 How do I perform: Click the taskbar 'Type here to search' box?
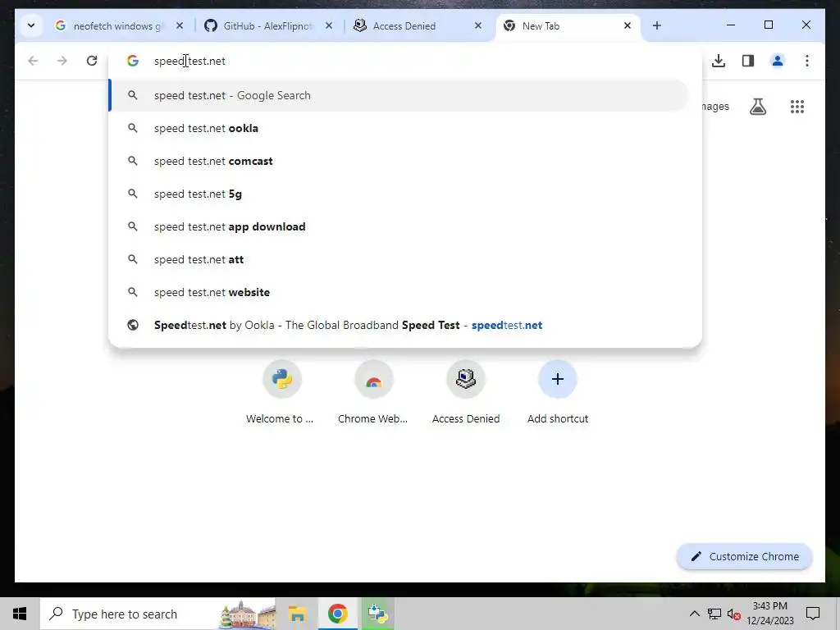[x=158, y=614]
